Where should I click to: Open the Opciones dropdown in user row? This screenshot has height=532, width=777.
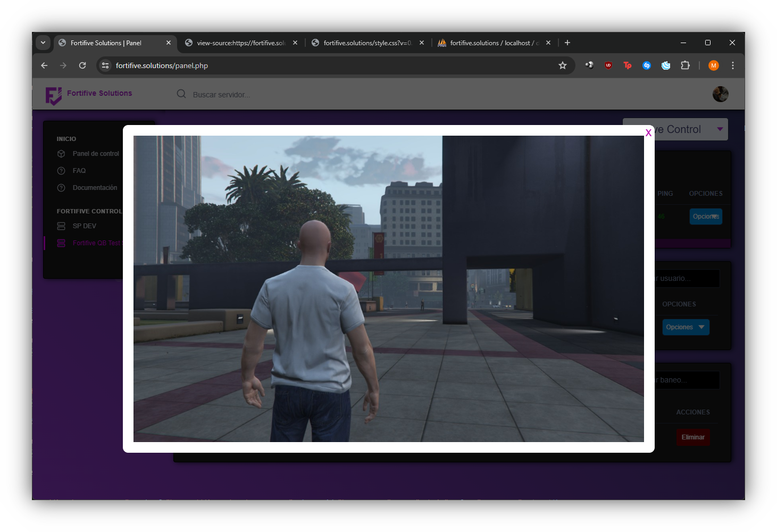(686, 327)
